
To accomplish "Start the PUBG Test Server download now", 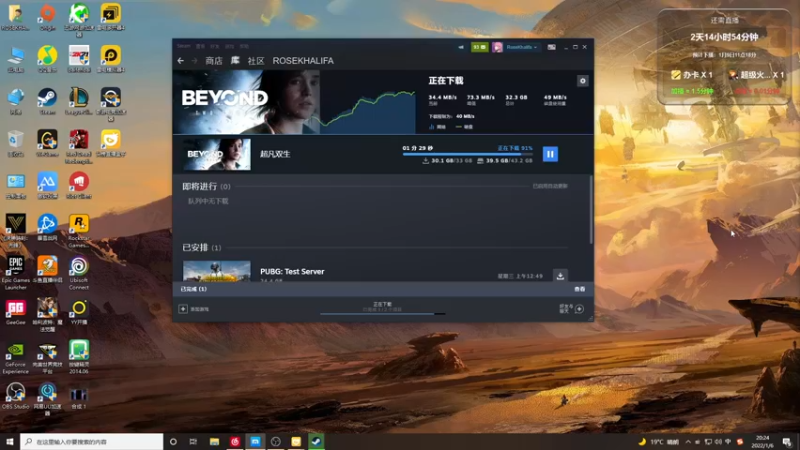I will coord(560,276).
